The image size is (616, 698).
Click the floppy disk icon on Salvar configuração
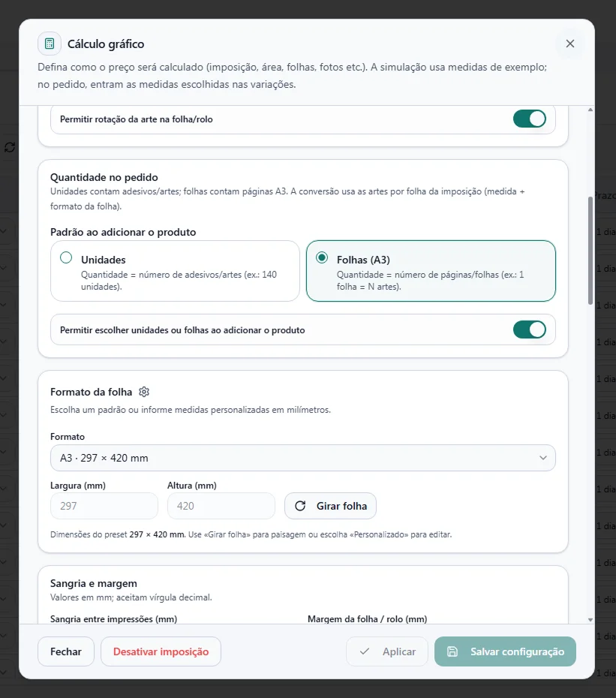[452, 651]
